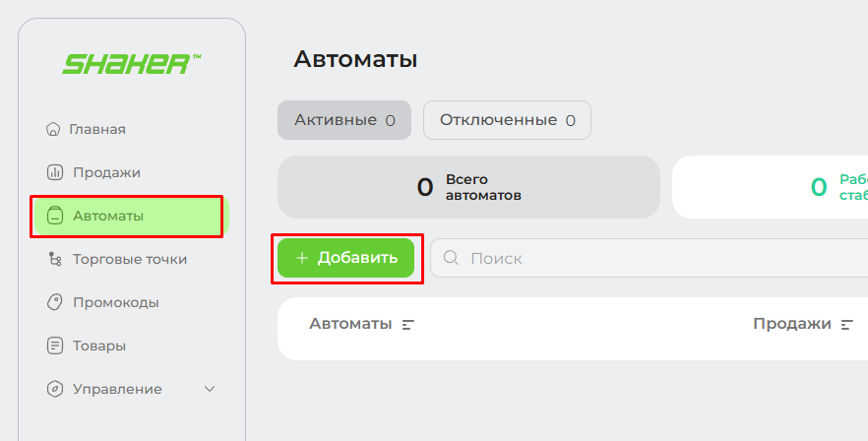This screenshot has height=441, width=868.
Task: Select the green stable-working counter card
Action: click(770, 187)
